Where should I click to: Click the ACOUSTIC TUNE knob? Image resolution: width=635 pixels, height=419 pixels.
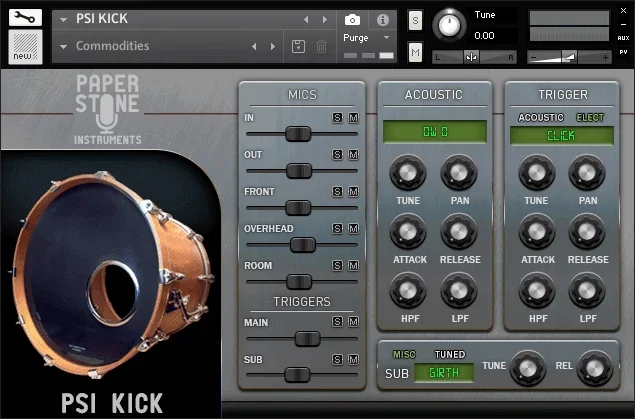tap(408, 173)
